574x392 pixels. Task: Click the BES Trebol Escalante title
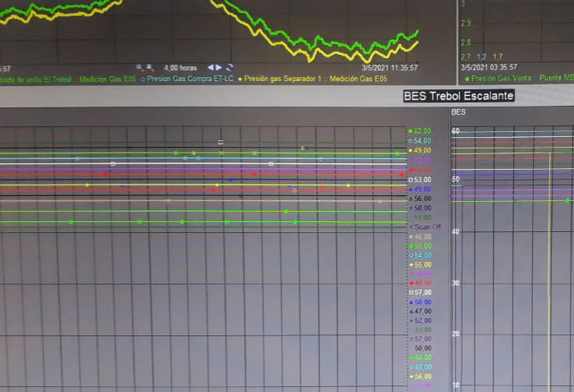click(458, 96)
